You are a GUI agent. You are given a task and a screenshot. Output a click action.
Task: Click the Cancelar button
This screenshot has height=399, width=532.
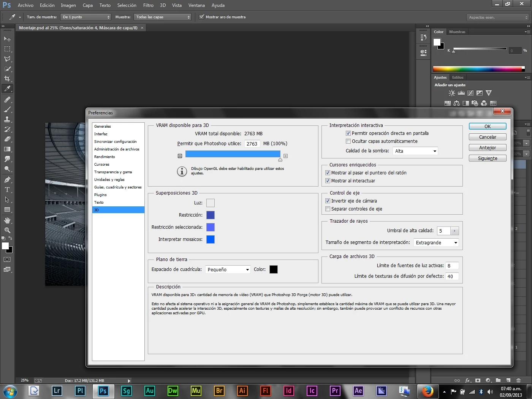(488, 137)
